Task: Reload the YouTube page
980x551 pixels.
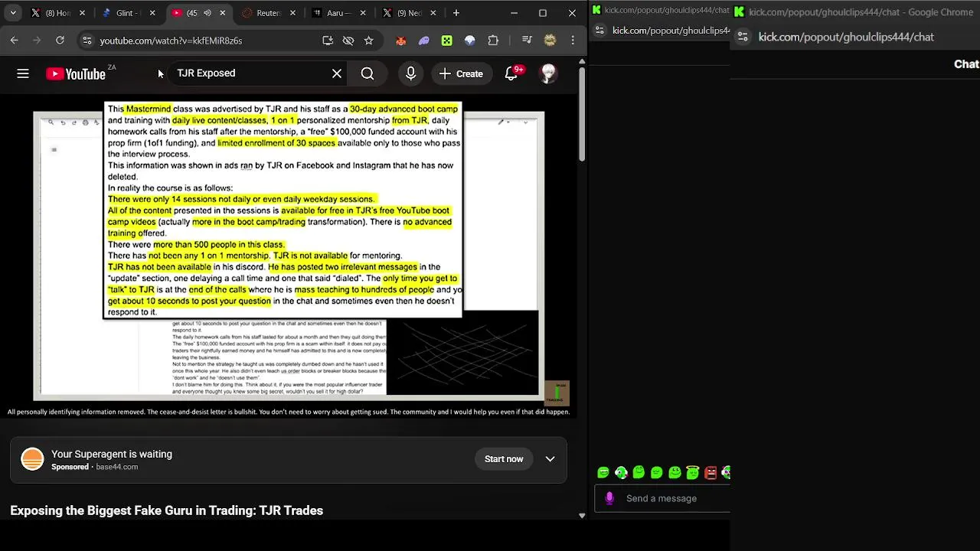Action: 60,41
